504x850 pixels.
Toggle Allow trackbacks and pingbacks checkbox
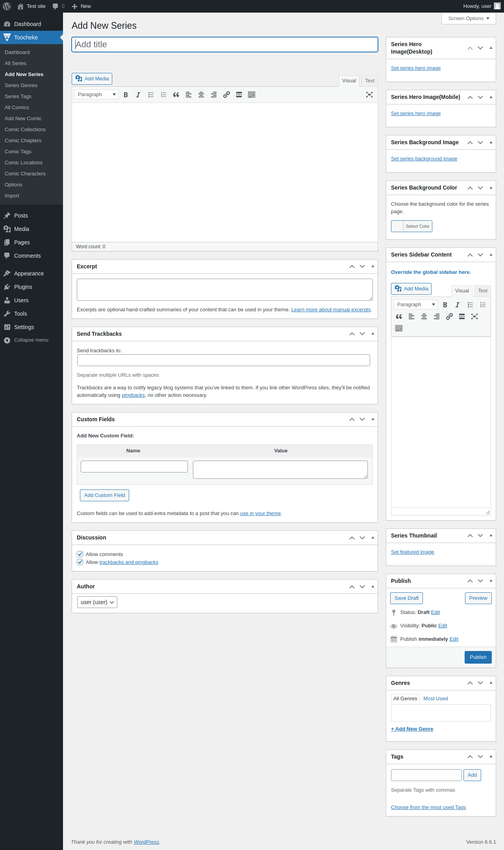point(80,562)
